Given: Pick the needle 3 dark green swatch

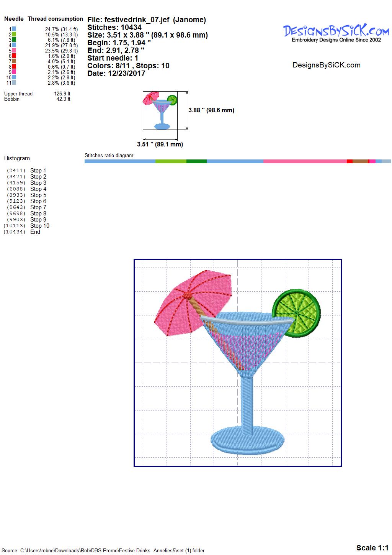Looking at the screenshot, I should coord(14,40).
